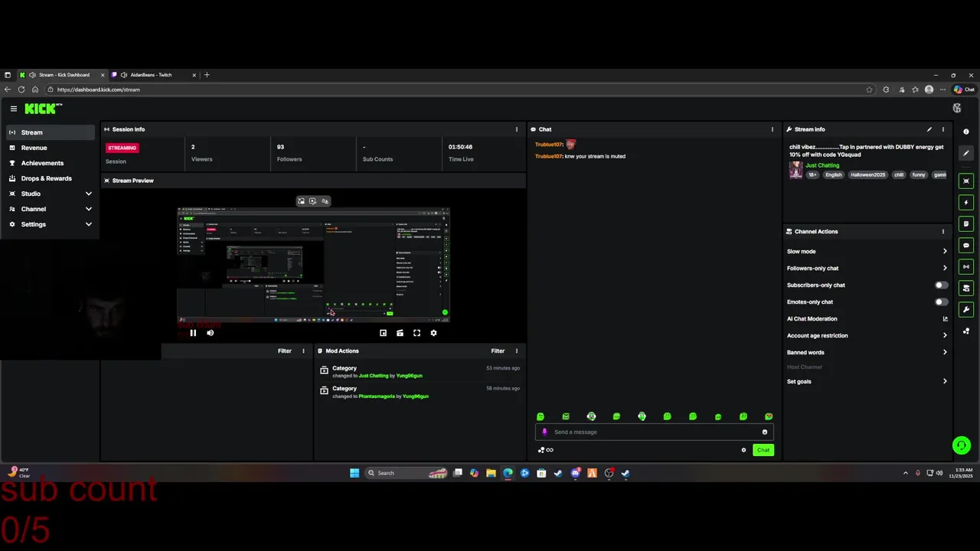Toggle Subscribers-only chat switch
This screenshot has height=551, width=980.
pos(942,285)
